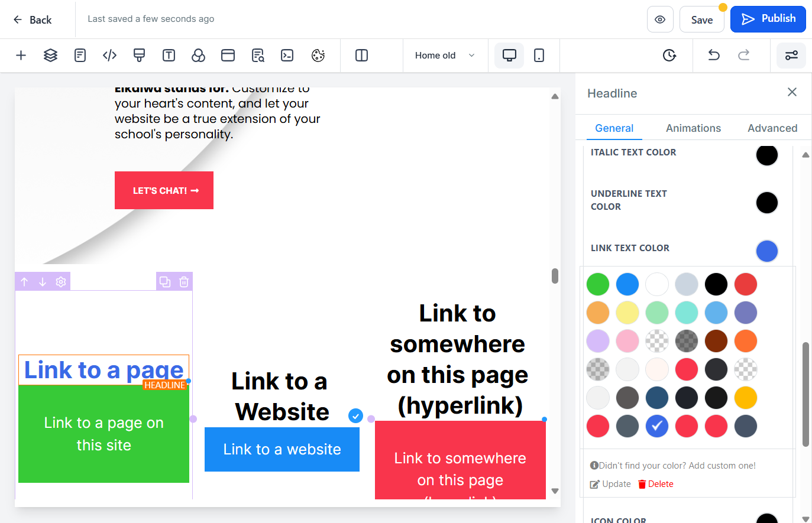812x523 pixels.
Task: Move selected section down arrow
Action: pyautogui.click(x=43, y=282)
